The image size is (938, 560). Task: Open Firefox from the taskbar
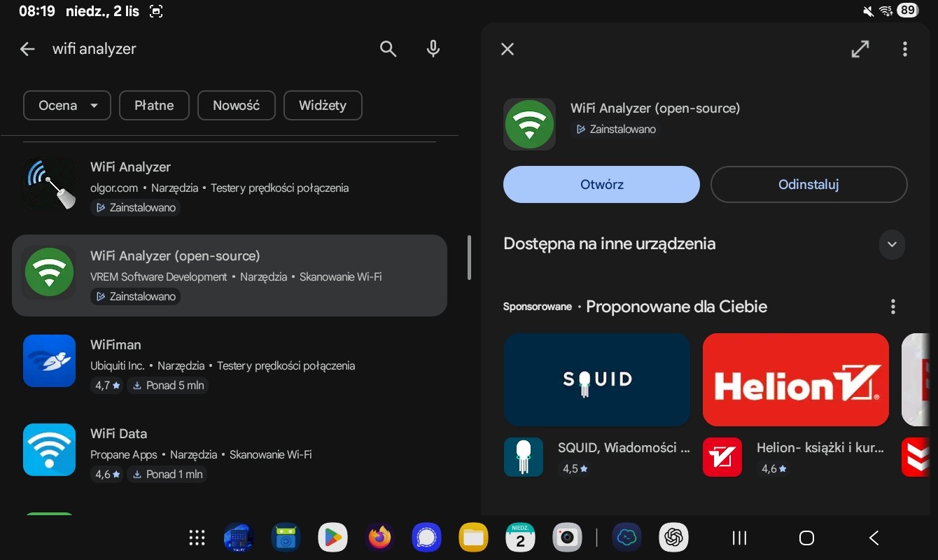click(x=380, y=538)
